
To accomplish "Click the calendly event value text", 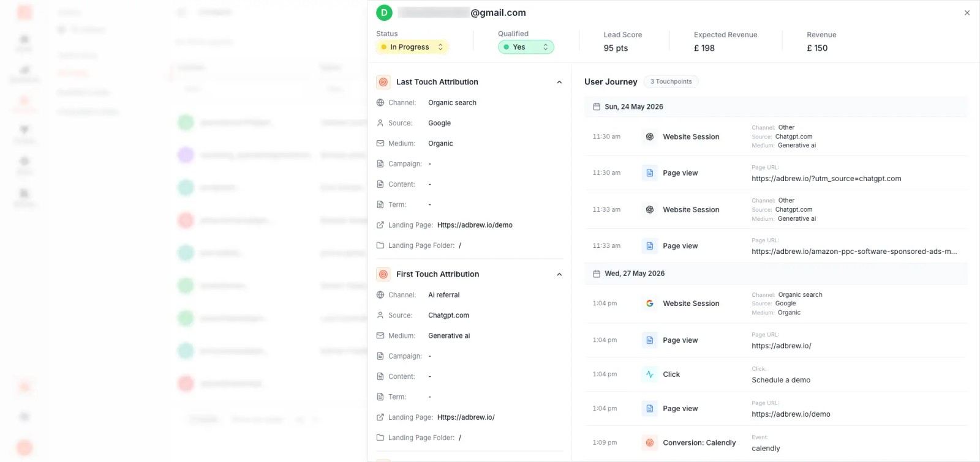I will coord(766,449).
